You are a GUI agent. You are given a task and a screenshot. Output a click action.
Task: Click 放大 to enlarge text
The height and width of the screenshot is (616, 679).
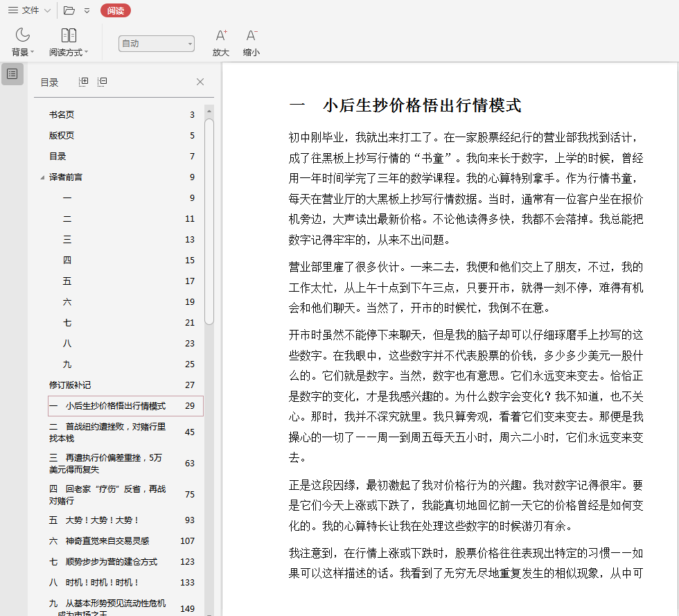220,42
